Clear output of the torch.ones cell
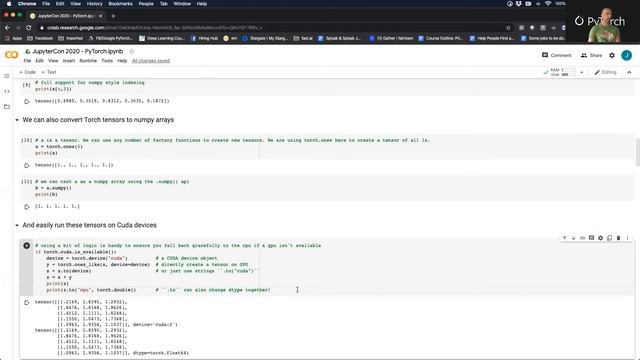This screenshot has width=640, height=360. [27, 165]
